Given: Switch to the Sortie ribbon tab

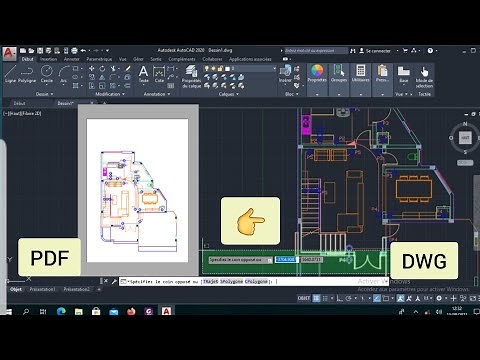Looking at the screenshot, I should pos(156,59).
